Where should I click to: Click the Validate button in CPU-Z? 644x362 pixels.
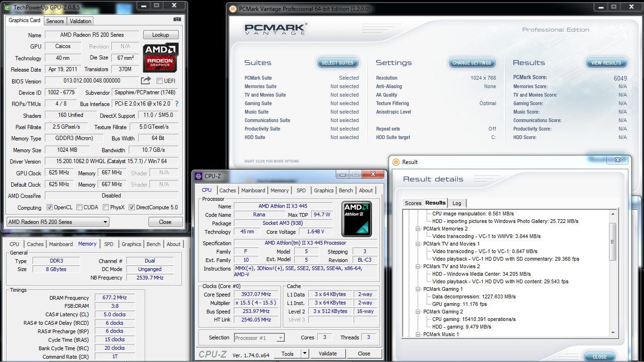pyautogui.click(x=328, y=354)
